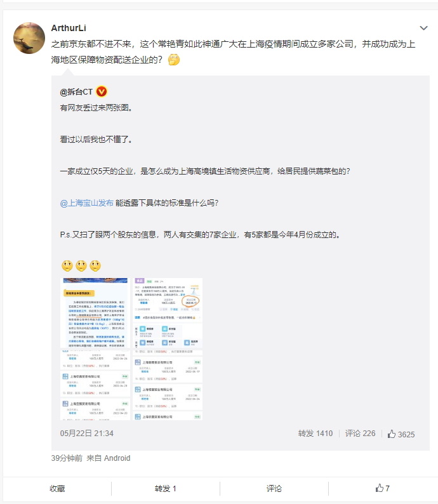Image resolution: width=438 pixels, height=504 pixels.
Task: Click the thinking face emoji
Action: pyautogui.click(x=174, y=60)
